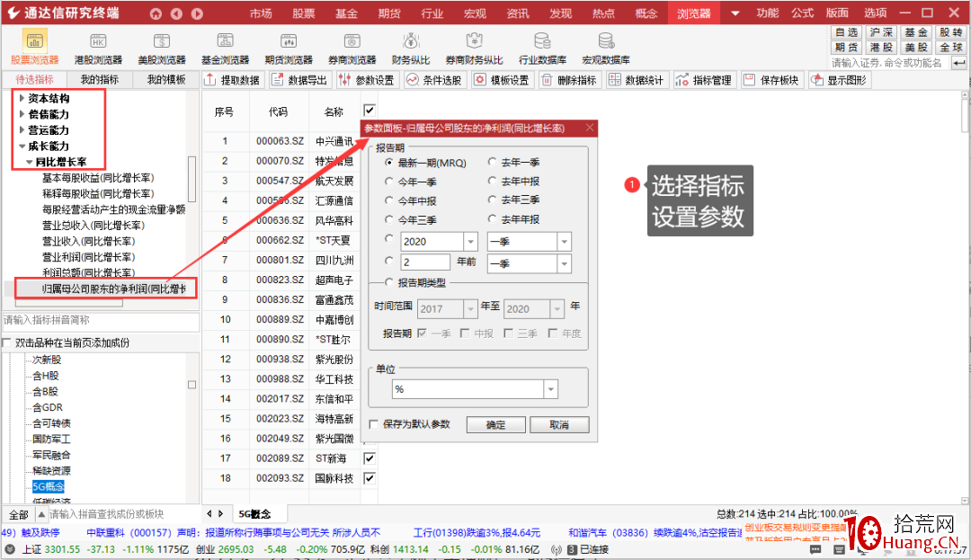971x560 pixels.
Task: Open 数据统计 data statistics
Action: tap(637, 80)
